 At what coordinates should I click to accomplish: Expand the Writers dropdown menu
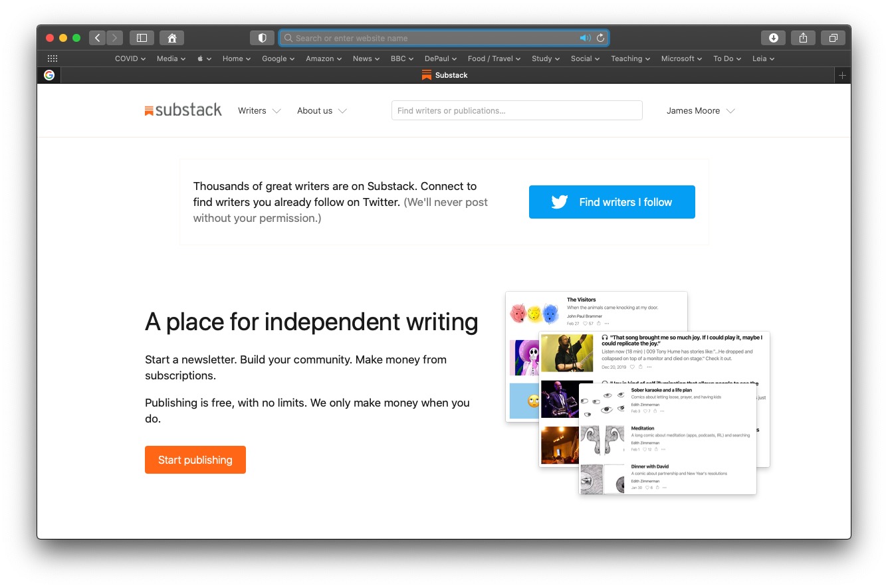pos(259,111)
